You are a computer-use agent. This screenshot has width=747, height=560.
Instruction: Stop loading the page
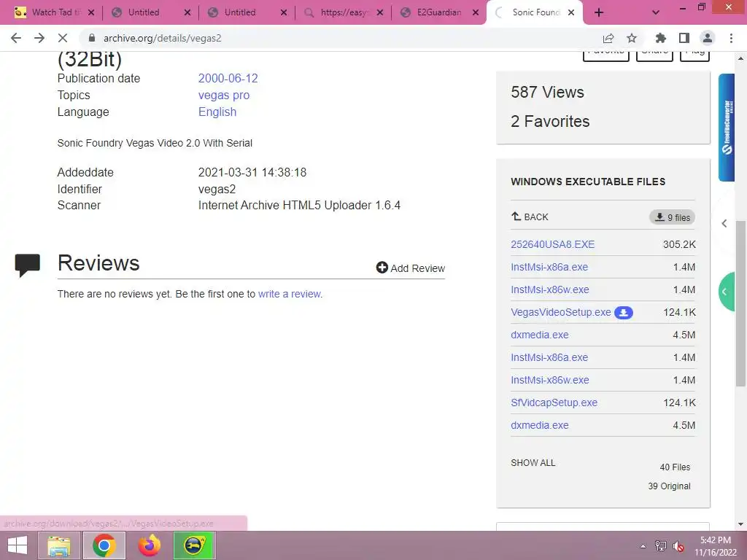tap(63, 38)
